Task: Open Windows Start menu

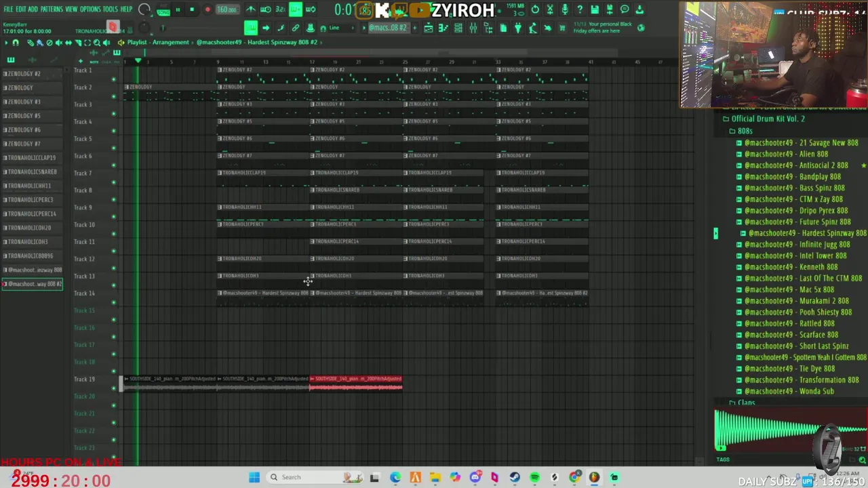Action: pos(254,477)
